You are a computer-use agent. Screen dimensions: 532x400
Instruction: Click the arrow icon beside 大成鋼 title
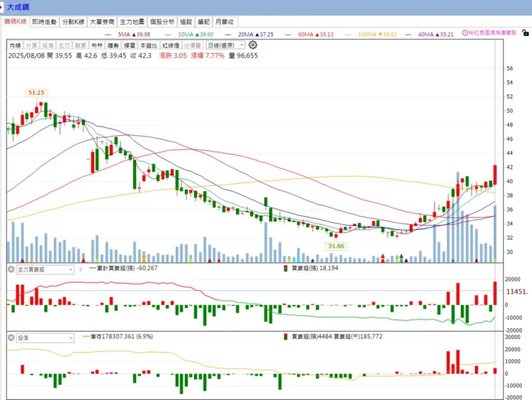pos(1,6)
